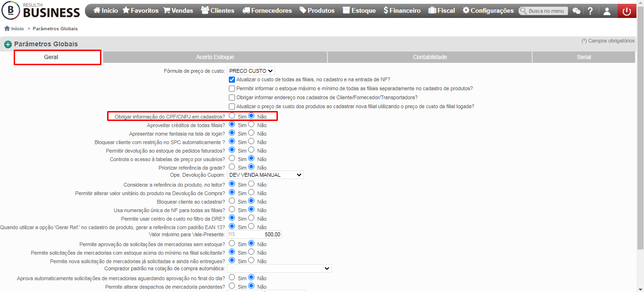The image size is (644, 292).
Task: Open the Configurações gear menu
Action: click(x=488, y=10)
